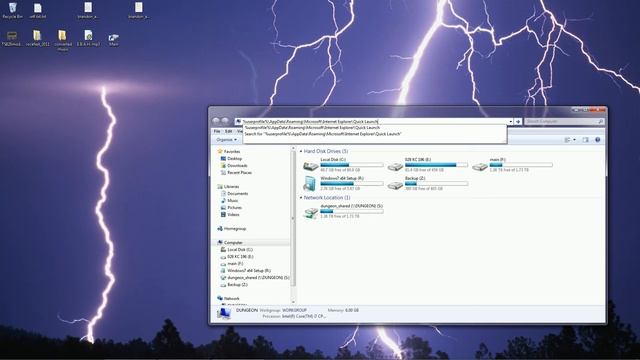Collapse the Hard Disk Drives group

(301, 151)
